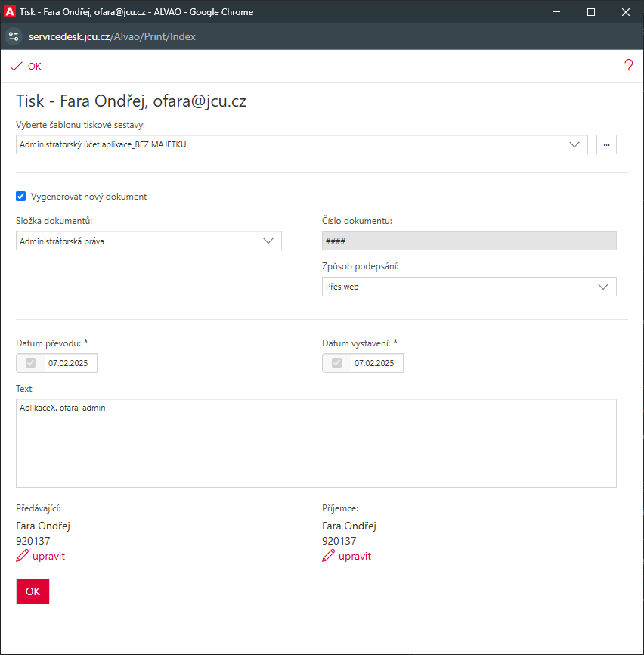Click the ALVAO app icon in title bar

coord(11,11)
